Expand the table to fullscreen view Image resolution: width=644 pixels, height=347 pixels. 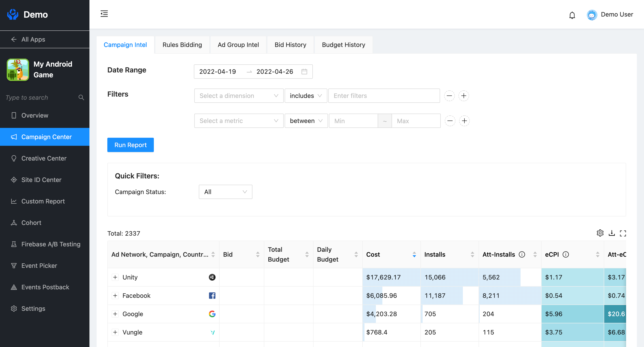pyautogui.click(x=623, y=233)
